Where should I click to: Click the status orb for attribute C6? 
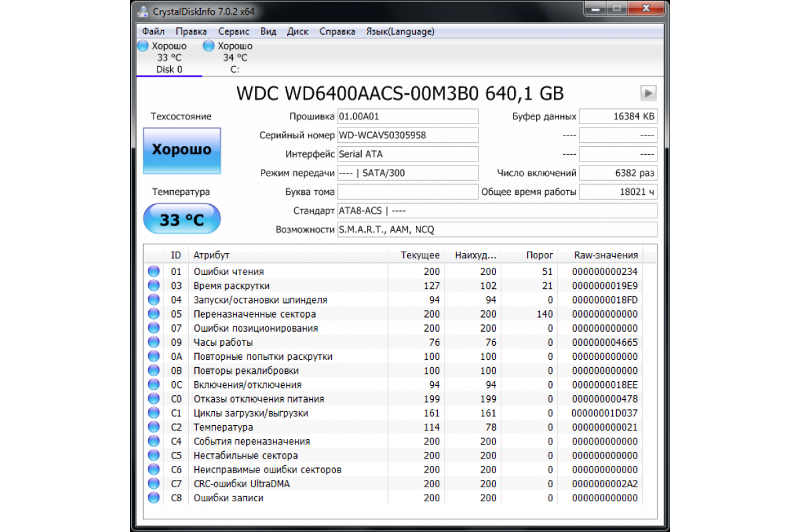click(x=154, y=469)
